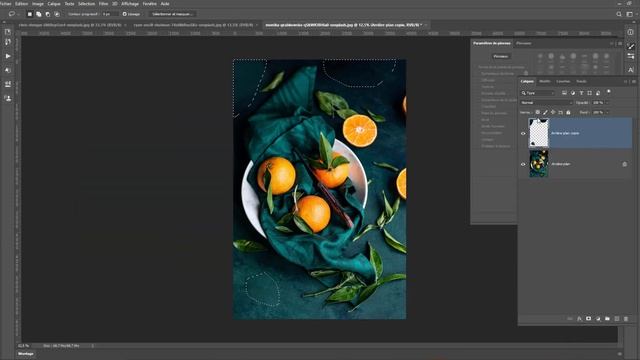
Task: Select the Arrière-plan copie layer thumbnail
Action: point(538,133)
